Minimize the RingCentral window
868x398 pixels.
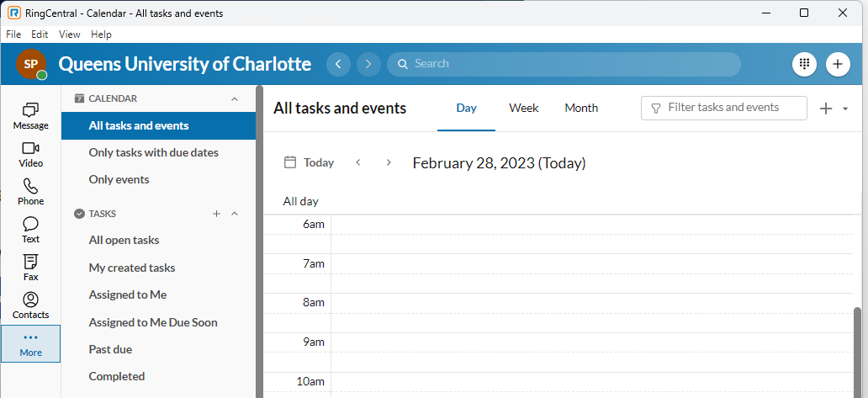pyautogui.click(x=767, y=13)
